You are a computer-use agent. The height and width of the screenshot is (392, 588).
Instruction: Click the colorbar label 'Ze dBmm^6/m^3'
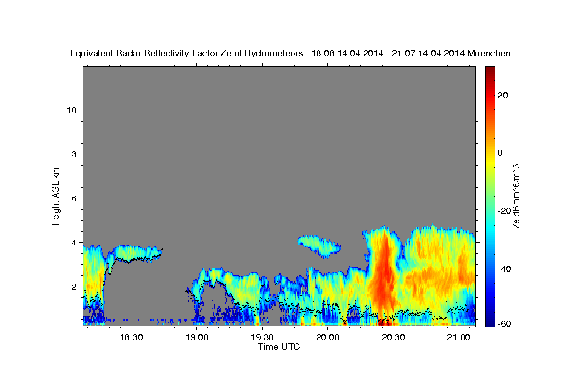pos(516,196)
